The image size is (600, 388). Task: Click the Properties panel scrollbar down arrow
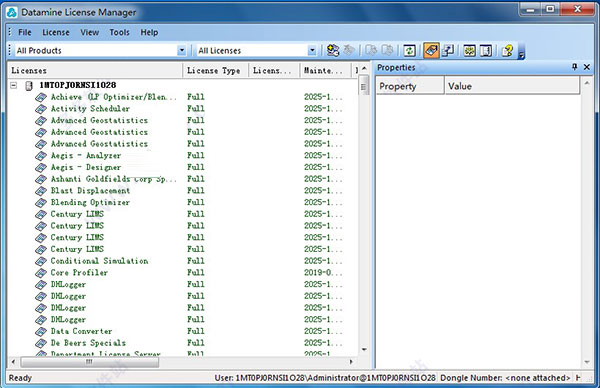pyautogui.click(x=587, y=362)
